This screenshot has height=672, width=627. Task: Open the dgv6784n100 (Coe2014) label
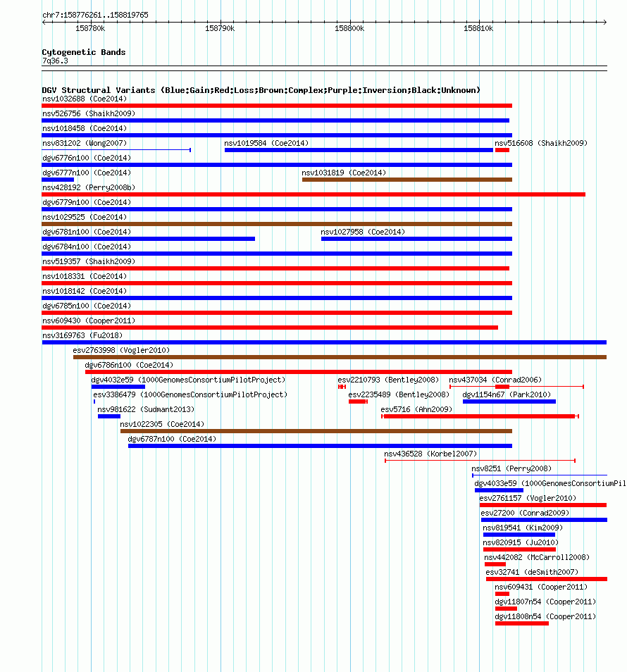click(x=87, y=247)
